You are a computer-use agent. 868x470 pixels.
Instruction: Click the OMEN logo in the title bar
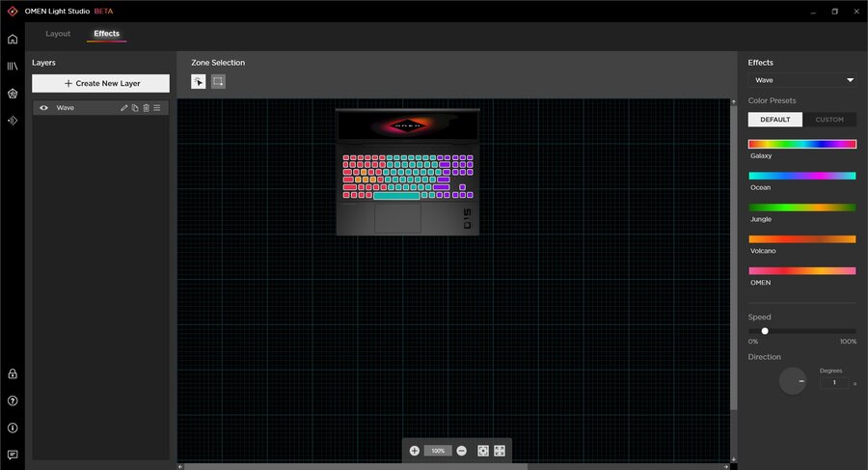(13, 11)
